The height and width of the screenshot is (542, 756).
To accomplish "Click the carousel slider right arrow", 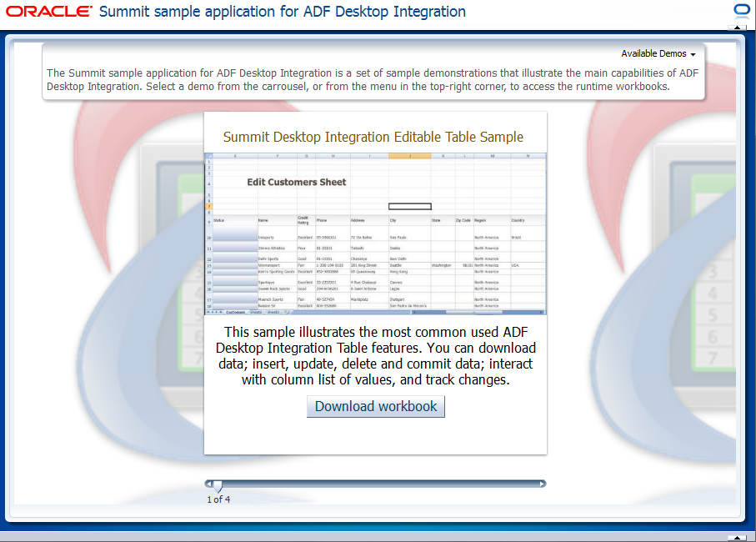I will click(x=543, y=484).
